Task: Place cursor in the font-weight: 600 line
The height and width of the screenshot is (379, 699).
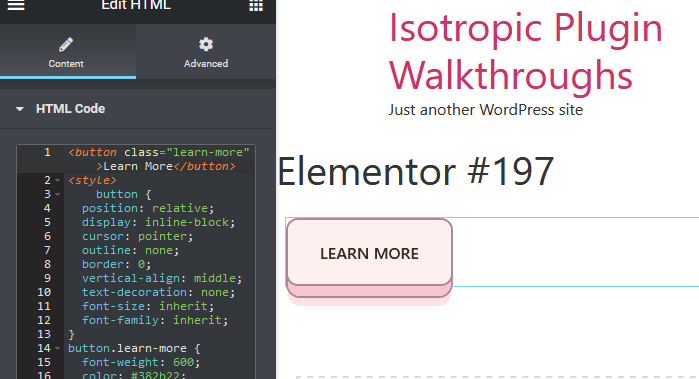Action: coord(141,362)
